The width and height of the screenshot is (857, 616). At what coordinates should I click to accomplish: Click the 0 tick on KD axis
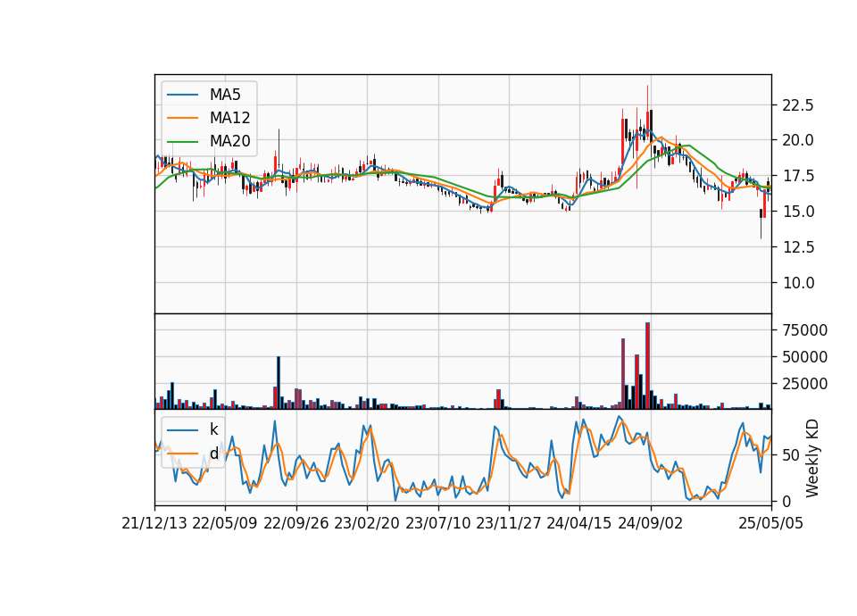[786, 501]
